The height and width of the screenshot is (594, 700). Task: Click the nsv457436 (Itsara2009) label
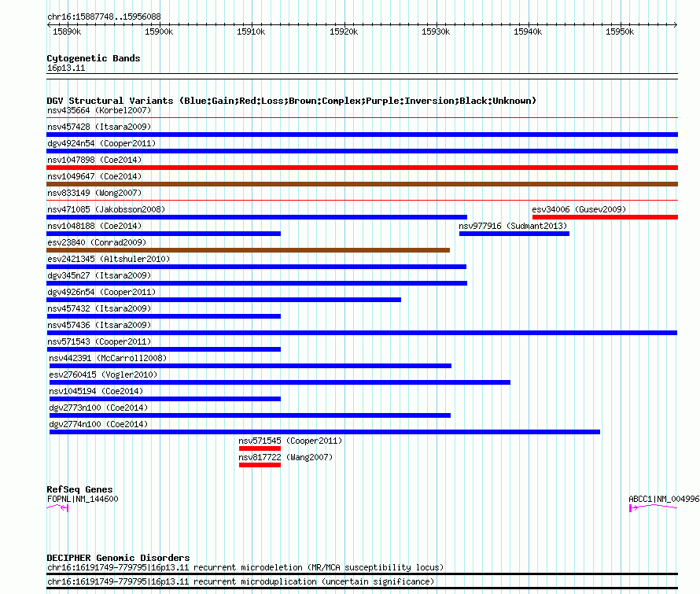pos(99,325)
